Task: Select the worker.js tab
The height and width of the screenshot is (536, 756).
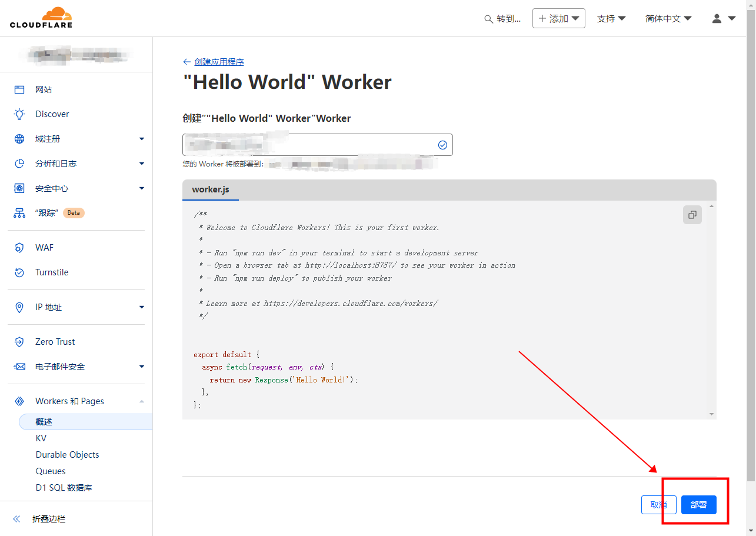Action: pos(211,190)
